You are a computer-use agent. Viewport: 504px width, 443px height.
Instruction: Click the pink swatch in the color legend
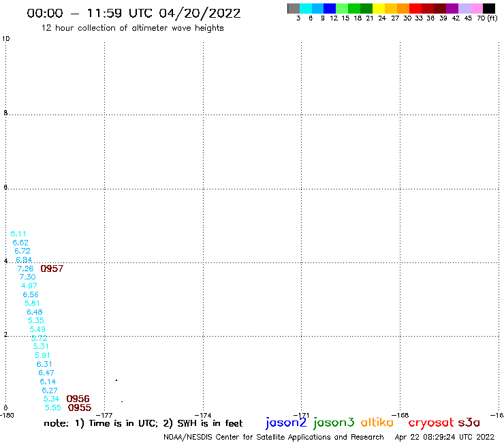[477, 8]
